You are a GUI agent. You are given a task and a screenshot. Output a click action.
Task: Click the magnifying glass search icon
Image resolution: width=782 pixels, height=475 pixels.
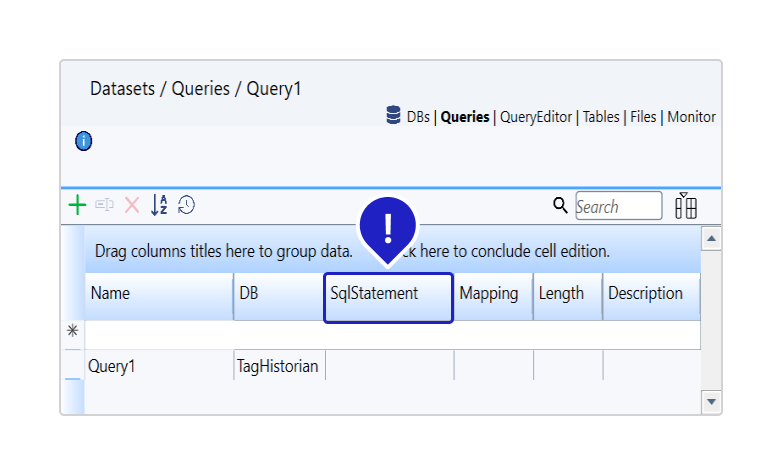(x=560, y=205)
